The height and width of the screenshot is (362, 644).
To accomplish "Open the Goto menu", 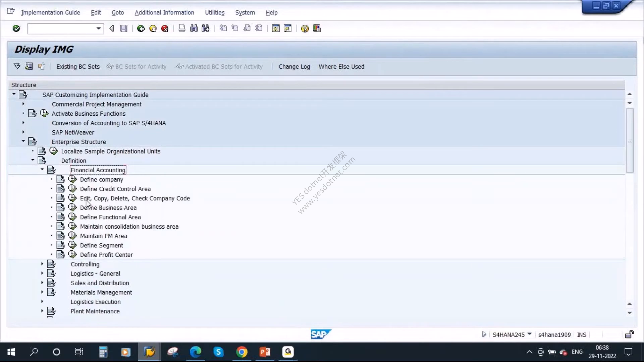I will pyautogui.click(x=118, y=12).
